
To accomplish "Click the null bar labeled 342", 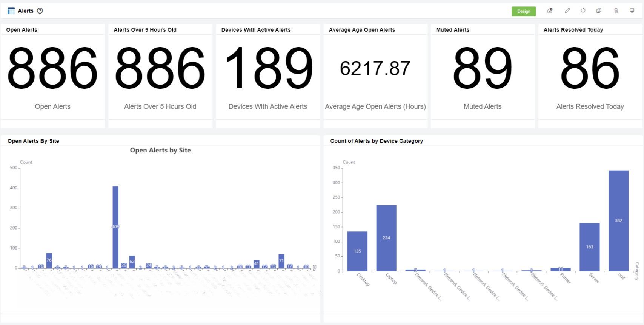I will coord(619,220).
